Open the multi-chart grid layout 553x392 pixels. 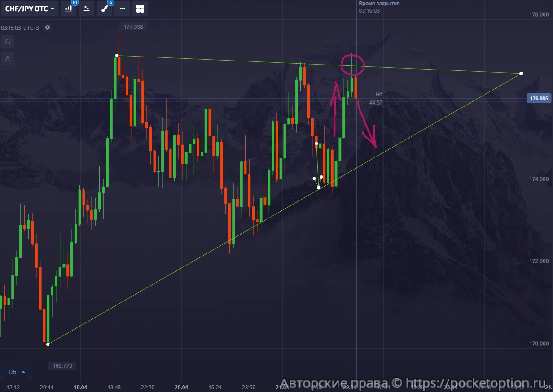140,9
